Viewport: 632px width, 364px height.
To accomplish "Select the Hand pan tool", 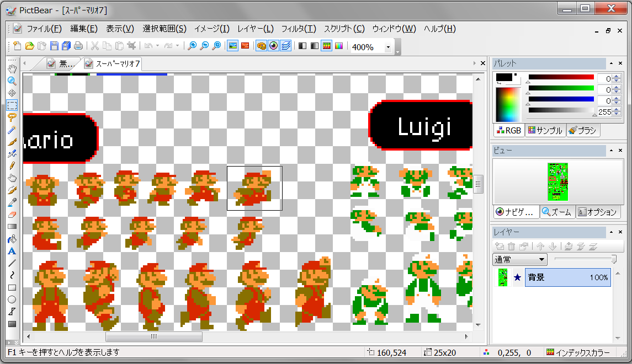I will pos(12,68).
